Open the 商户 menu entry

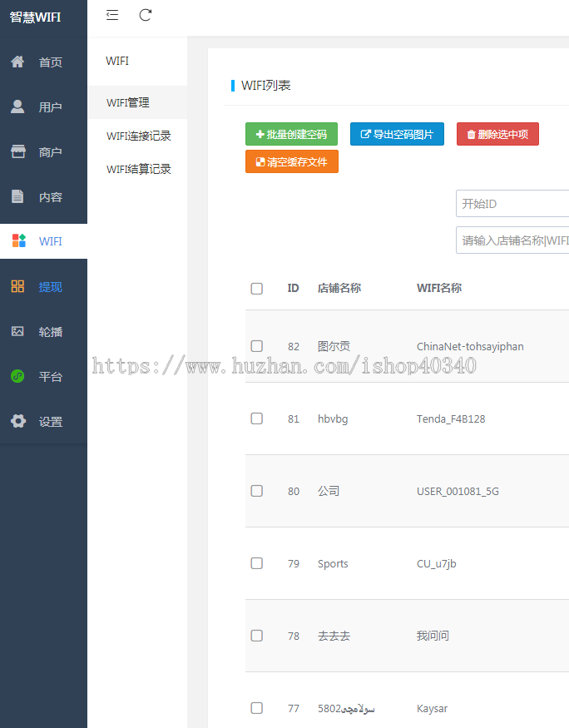(43, 151)
